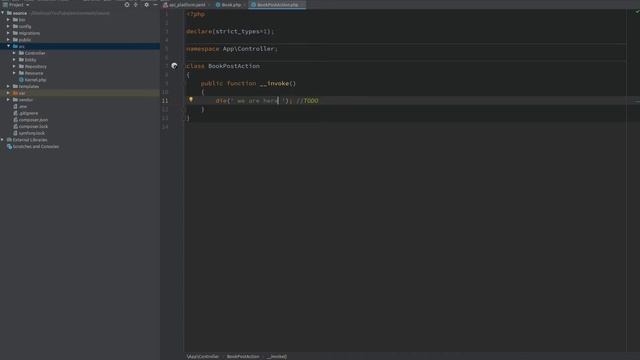This screenshot has height=360, width=640.
Task: Expand the Controller folder arrow
Action: point(15,53)
